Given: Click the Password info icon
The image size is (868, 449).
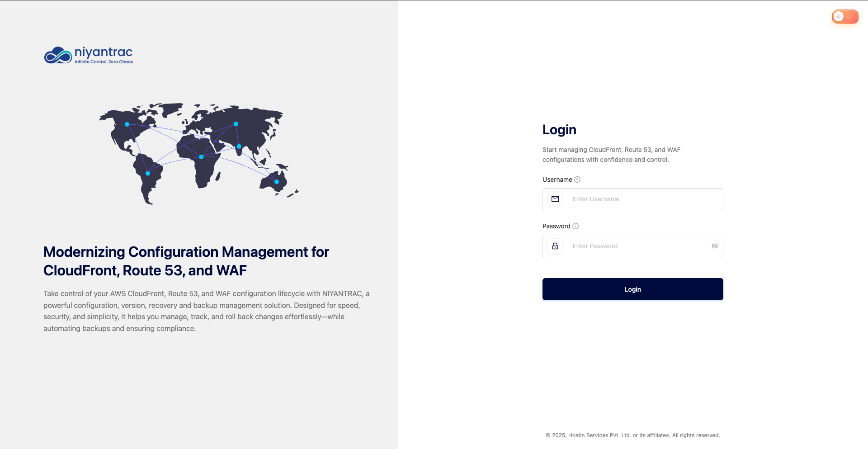Looking at the screenshot, I should [x=576, y=226].
